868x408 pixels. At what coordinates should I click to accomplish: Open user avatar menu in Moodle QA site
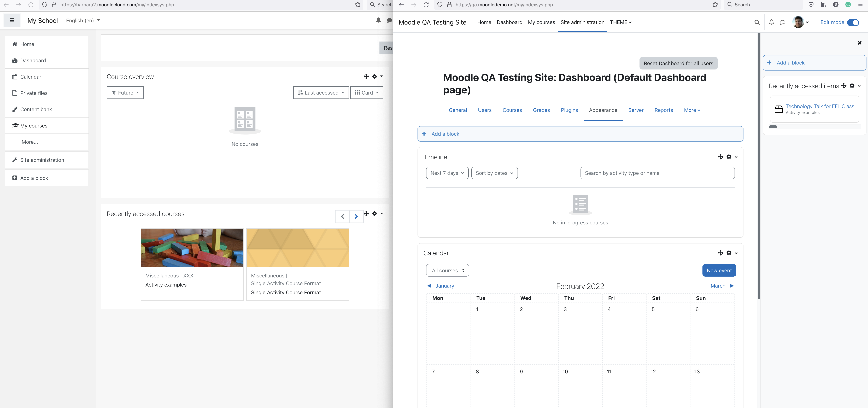(801, 22)
